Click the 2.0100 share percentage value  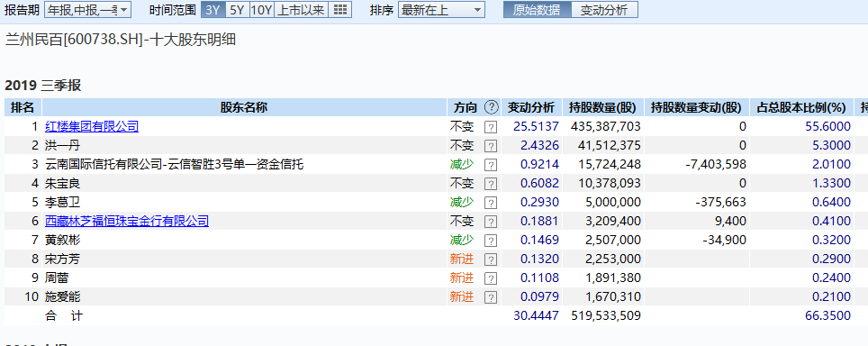pos(831,164)
